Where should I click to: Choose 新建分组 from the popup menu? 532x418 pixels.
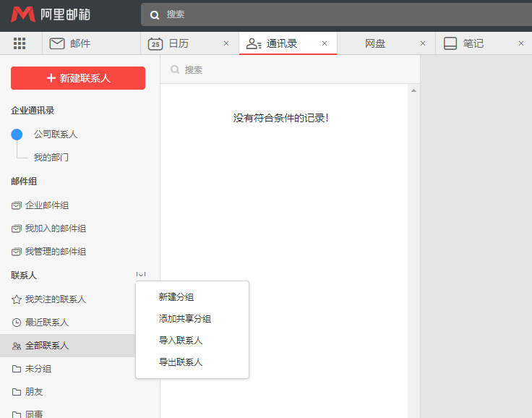pos(176,297)
